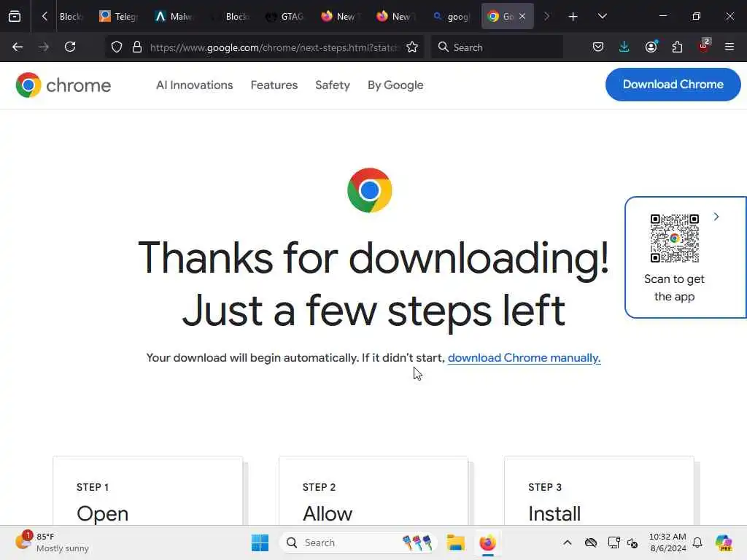Open Copilot preview icon in taskbar
The width and height of the screenshot is (747, 560).
(724, 542)
